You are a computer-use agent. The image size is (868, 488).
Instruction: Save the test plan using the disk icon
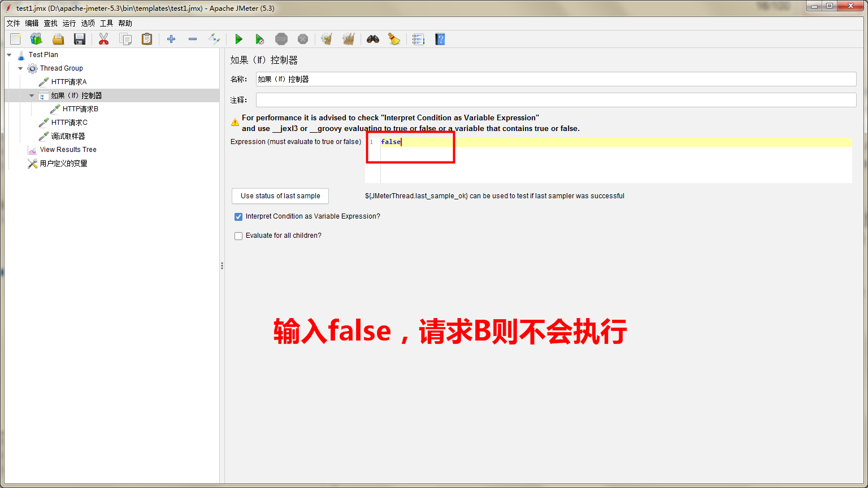(x=79, y=39)
